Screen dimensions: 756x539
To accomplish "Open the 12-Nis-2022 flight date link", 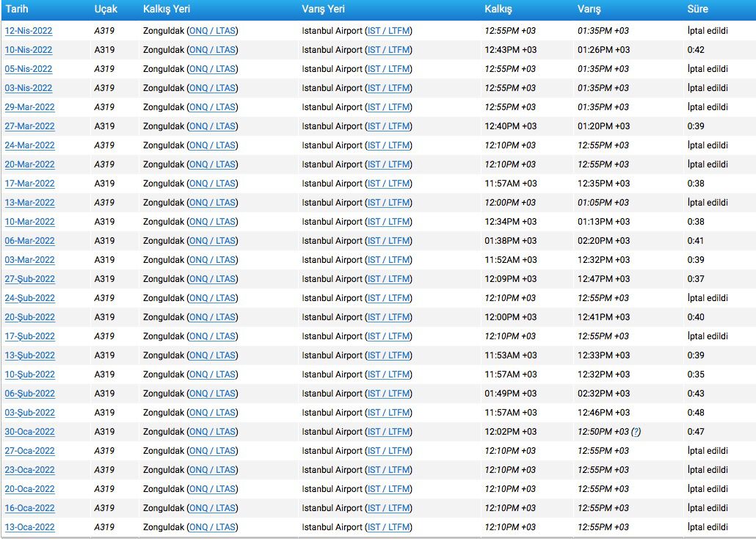I will coord(29,31).
